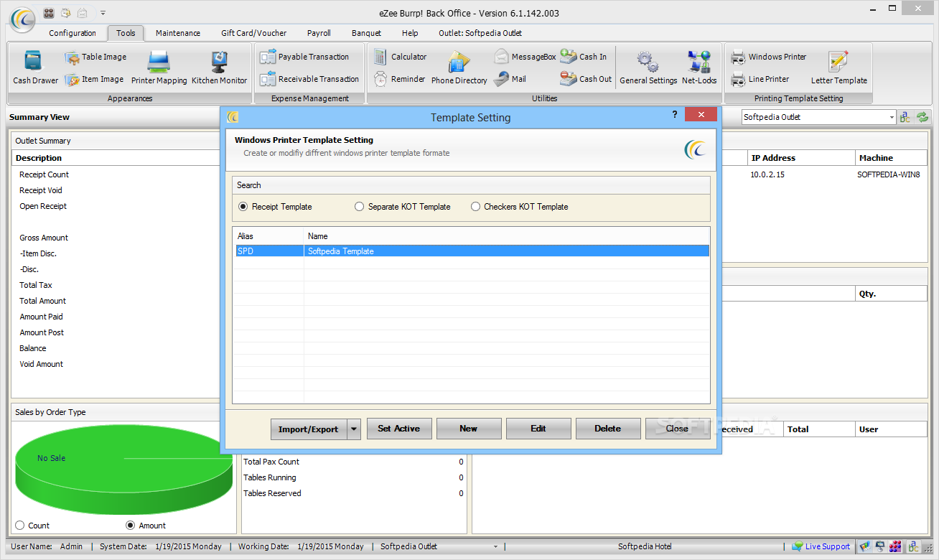939x560 pixels.
Task: Click the presentation screen icon in status bar
Action: [880, 546]
